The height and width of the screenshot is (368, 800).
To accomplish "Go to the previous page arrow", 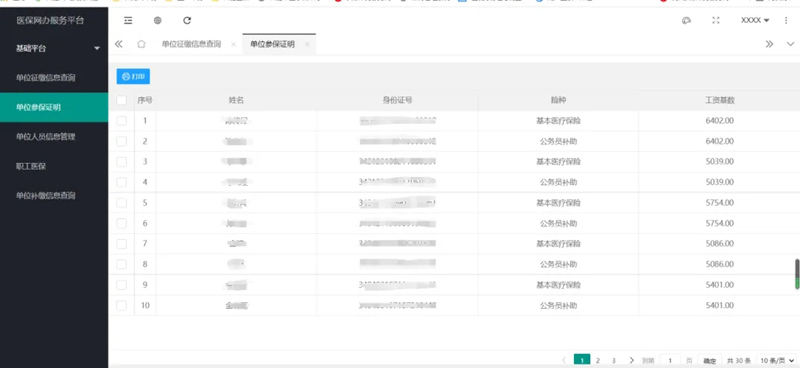I will point(564,360).
